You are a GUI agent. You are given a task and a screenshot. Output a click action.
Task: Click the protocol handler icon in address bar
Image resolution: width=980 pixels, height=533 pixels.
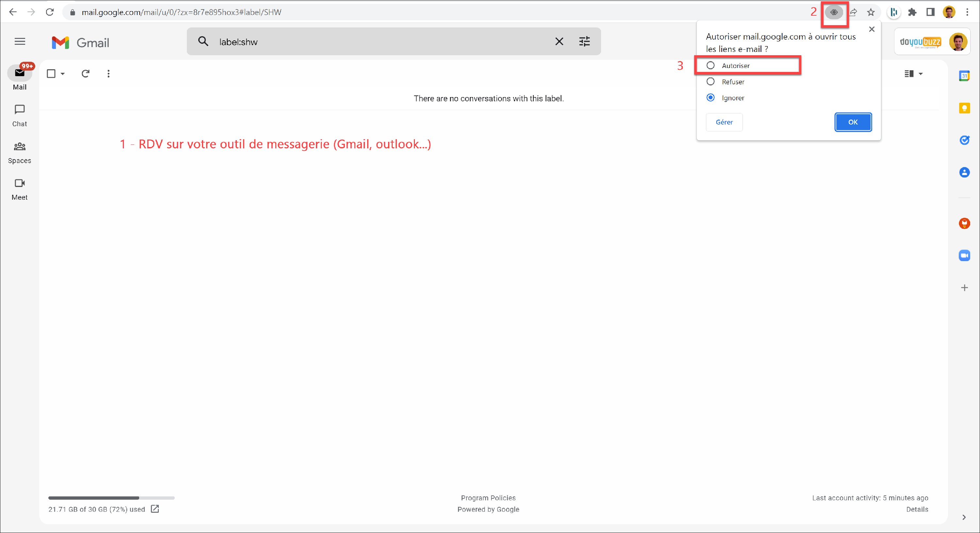coord(834,12)
